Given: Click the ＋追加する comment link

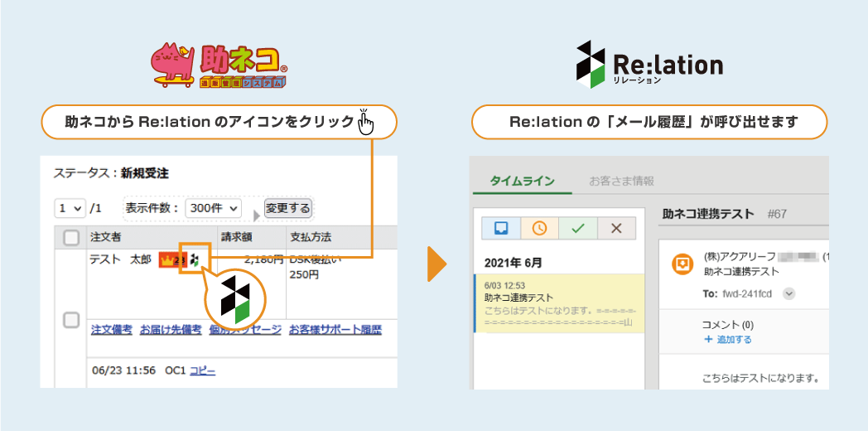Looking at the screenshot, I should 727,339.
